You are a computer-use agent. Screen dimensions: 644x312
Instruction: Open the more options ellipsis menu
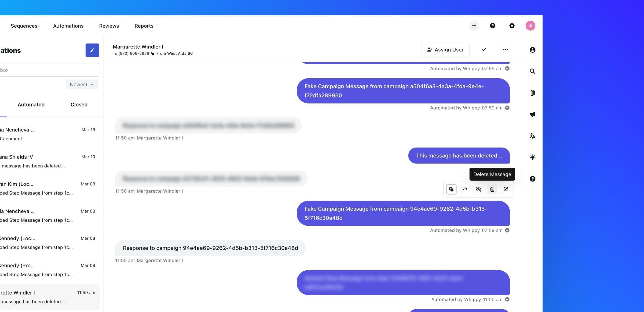click(505, 49)
